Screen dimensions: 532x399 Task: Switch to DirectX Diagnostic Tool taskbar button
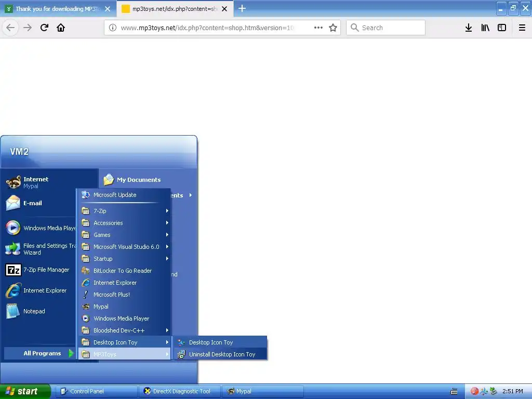pos(180,391)
